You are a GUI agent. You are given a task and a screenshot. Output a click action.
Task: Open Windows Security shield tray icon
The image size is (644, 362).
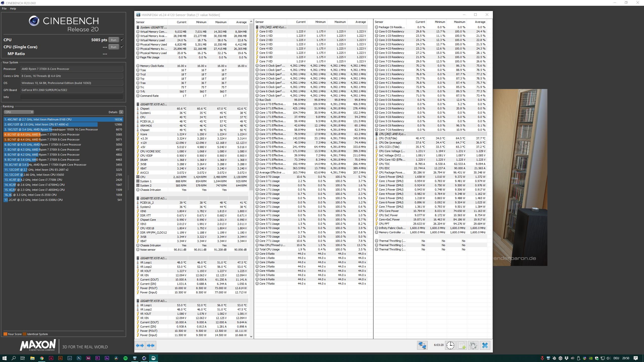click(597, 358)
